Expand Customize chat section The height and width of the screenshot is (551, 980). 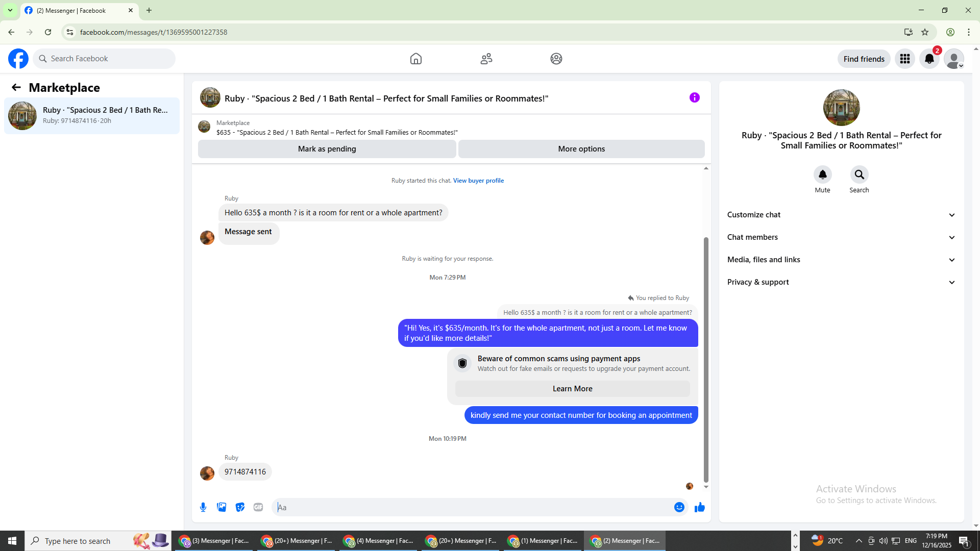841,215
